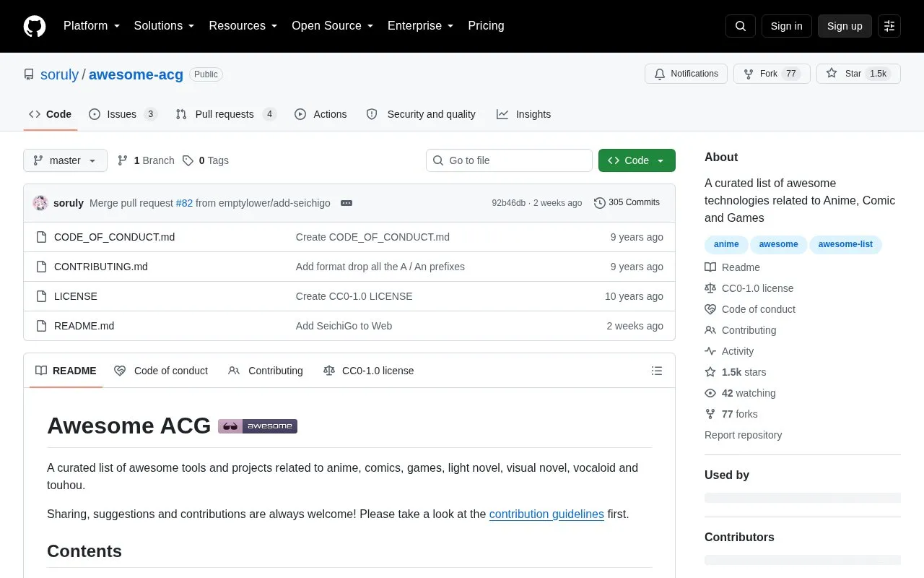Click the anime topic tag
The height and width of the screenshot is (578, 924).
[726, 244]
